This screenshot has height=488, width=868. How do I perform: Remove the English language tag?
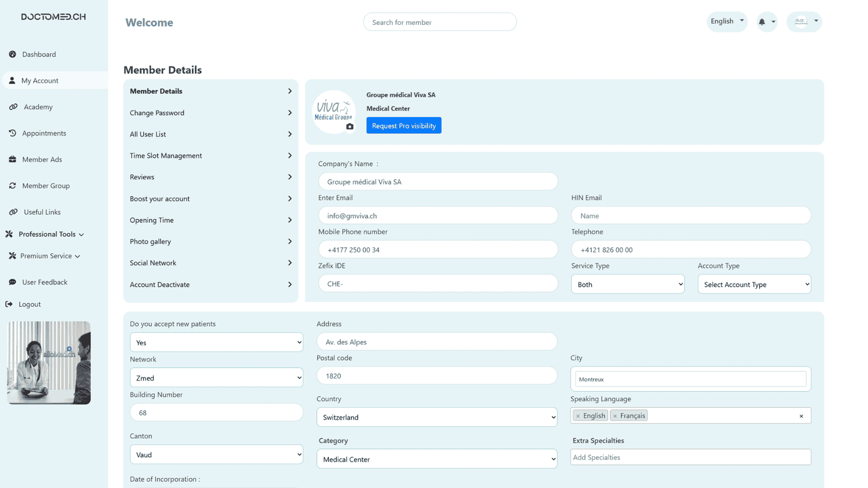pos(578,416)
